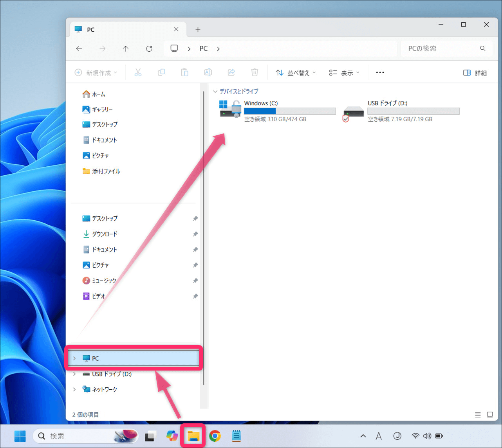This screenshot has width=502, height=448.
Task: Click PC in the address bar breadcrumb
Action: [x=204, y=49]
